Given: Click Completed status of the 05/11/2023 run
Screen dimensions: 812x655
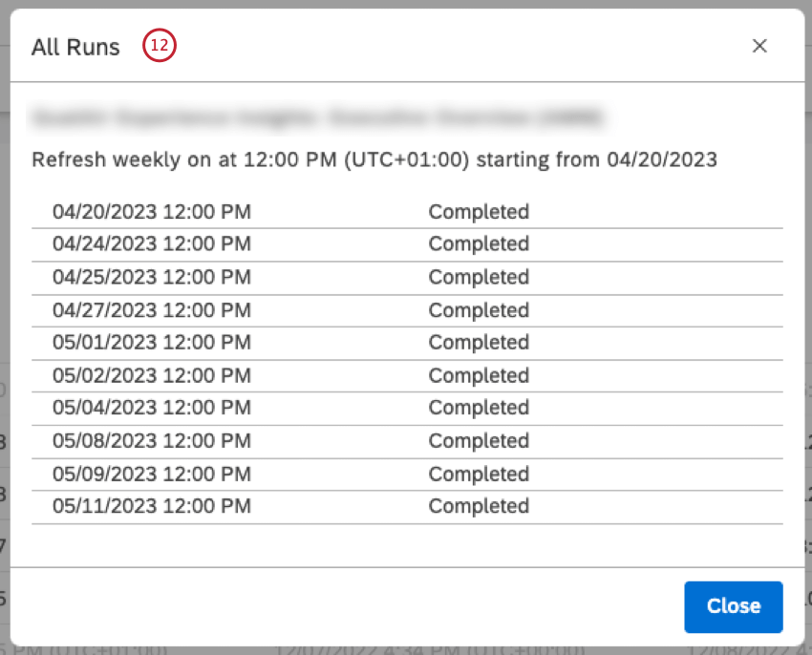Looking at the screenshot, I should (x=479, y=506).
